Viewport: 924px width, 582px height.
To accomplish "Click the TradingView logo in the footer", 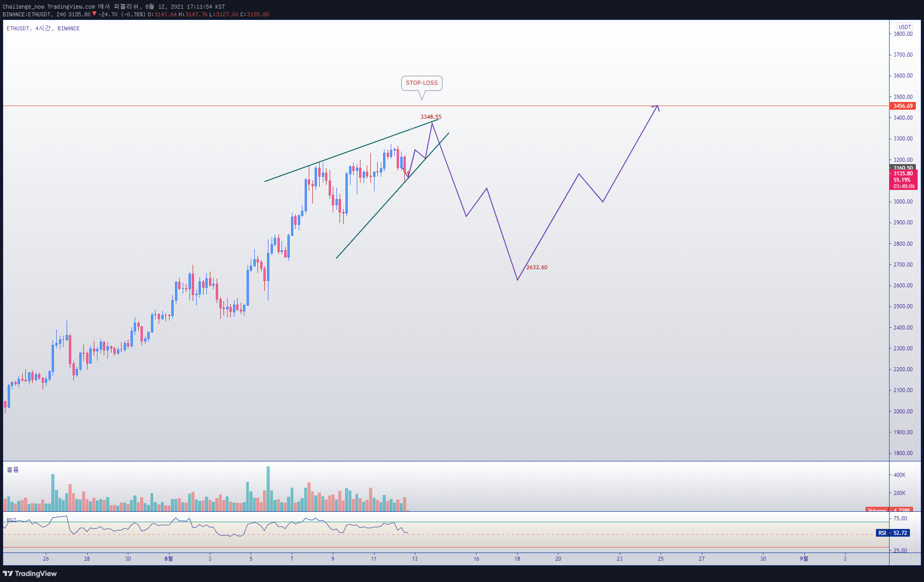I will (x=30, y=573).
